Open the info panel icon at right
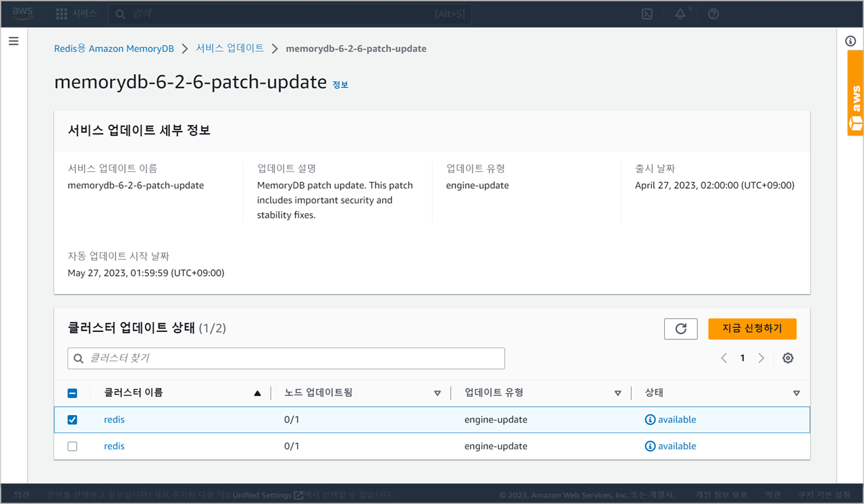864x504 pixels. pos(850,41)
